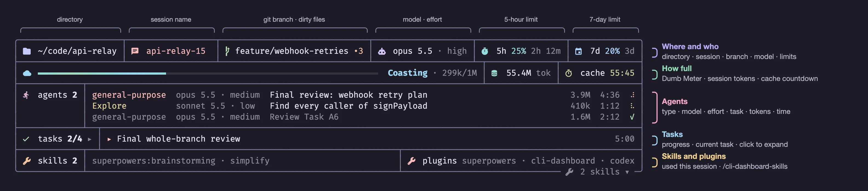Viewport: 868px width, 191px height.
Task: Click the Skills and plugins legend heading
Action: (694, 156)
